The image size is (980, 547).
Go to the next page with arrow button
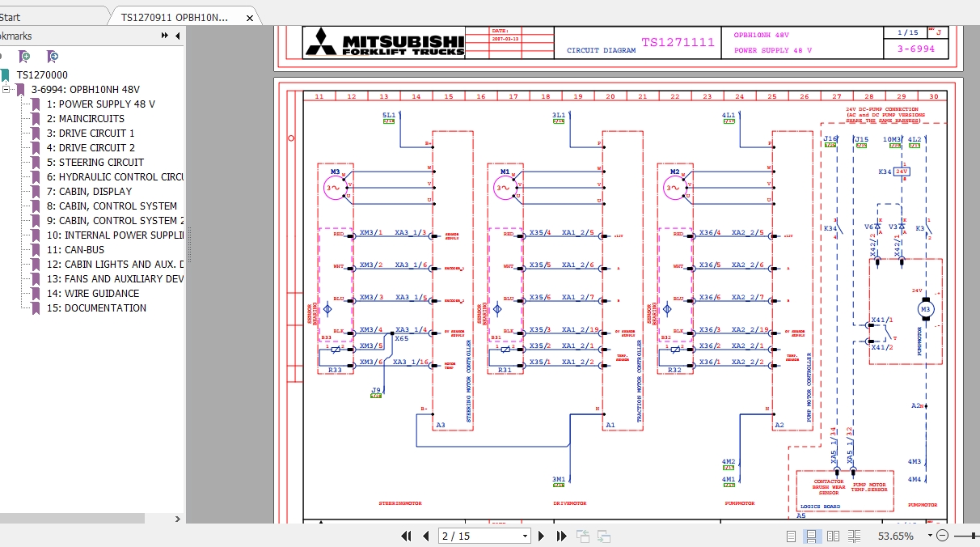click(x=541, y=536)
